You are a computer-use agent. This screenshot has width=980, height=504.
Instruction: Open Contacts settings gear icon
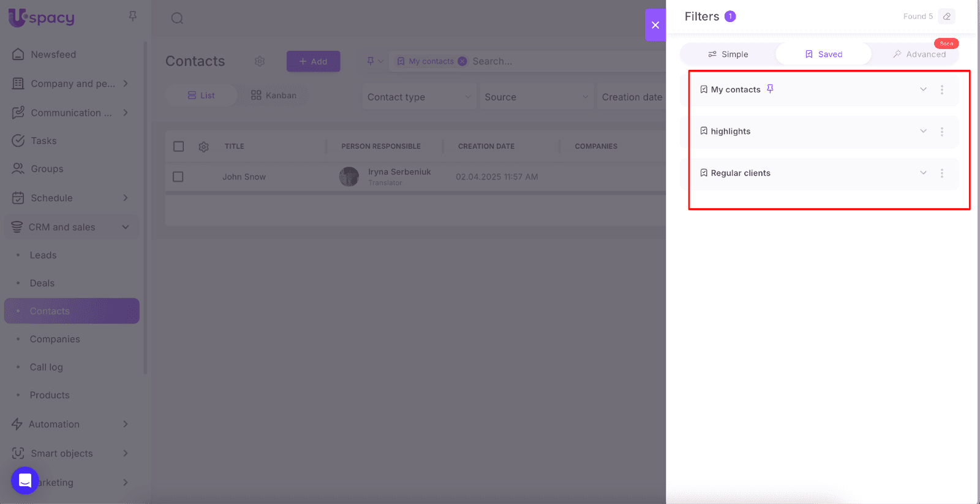[x=260, y=61]
